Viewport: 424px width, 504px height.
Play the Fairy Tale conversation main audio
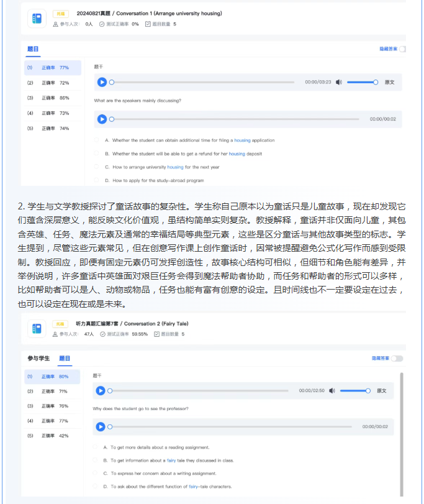101,391
